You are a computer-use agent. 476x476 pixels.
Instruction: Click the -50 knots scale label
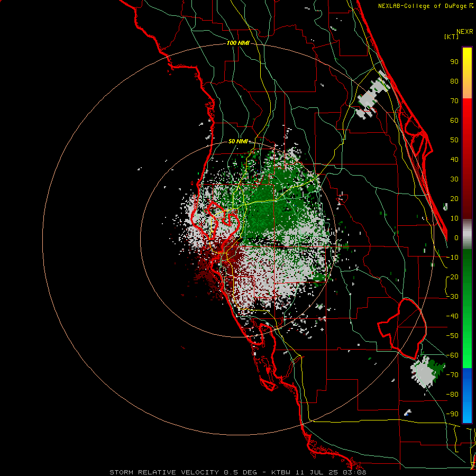(x=452, y=336)
